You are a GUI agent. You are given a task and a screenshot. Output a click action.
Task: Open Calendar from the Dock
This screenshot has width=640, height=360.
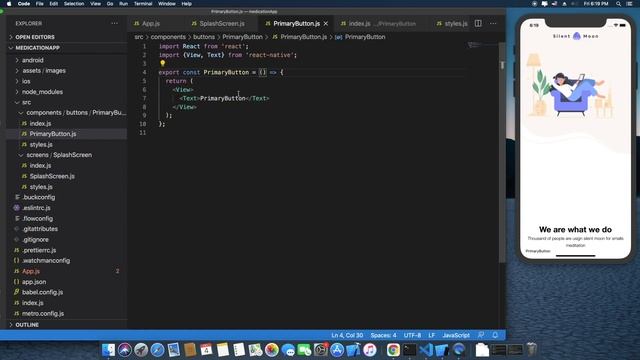click(207, 350)
